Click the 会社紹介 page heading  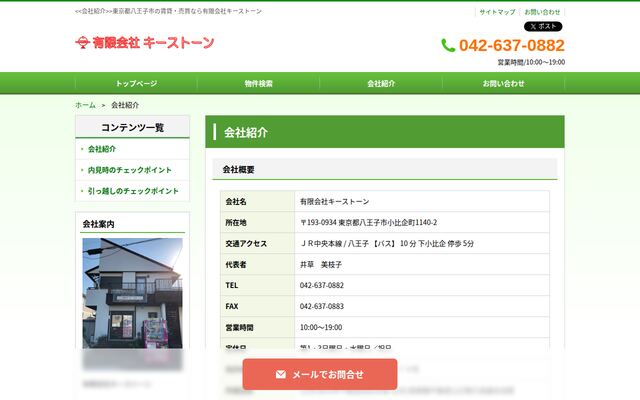coord(246,132)
